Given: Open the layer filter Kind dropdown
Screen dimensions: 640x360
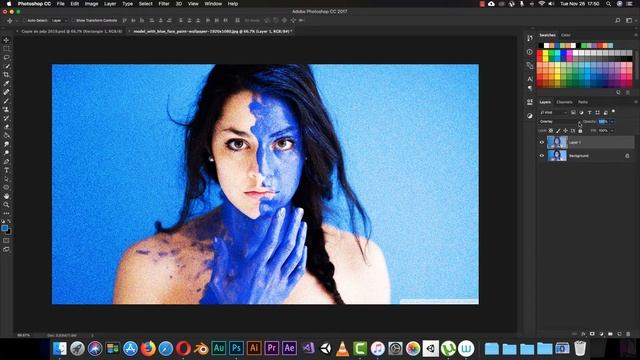Looking at the screenshot, I should pyautogui.click(x=553, y=112).
